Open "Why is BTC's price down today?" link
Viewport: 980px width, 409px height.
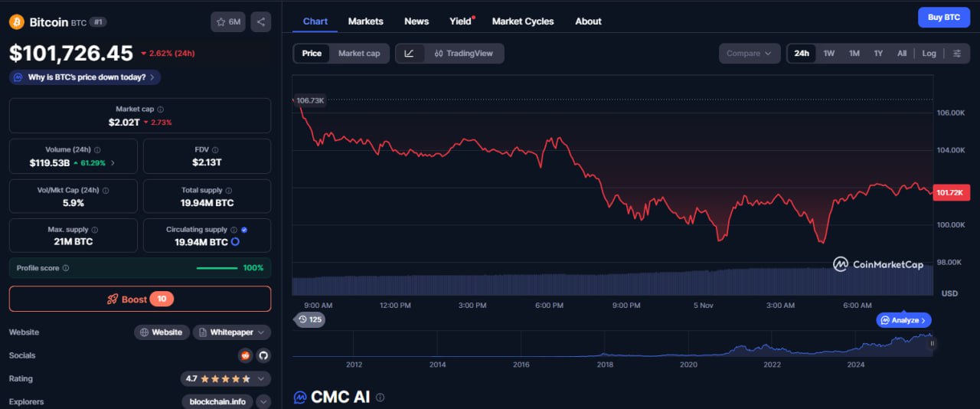pyautogui.click(x=85, y=77)
